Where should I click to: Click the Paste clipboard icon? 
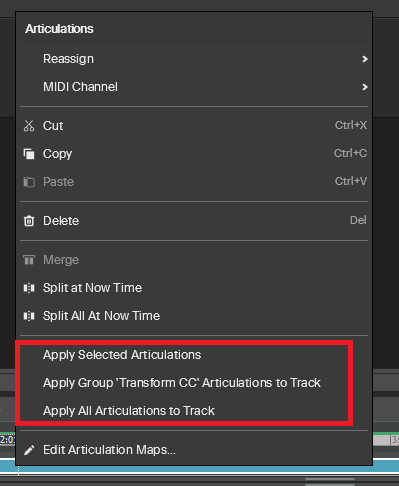pyautogui.click(x=29, y=182)
